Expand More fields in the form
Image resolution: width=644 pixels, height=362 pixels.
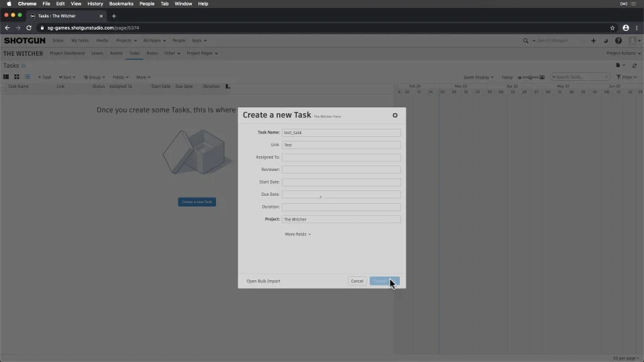298,235
